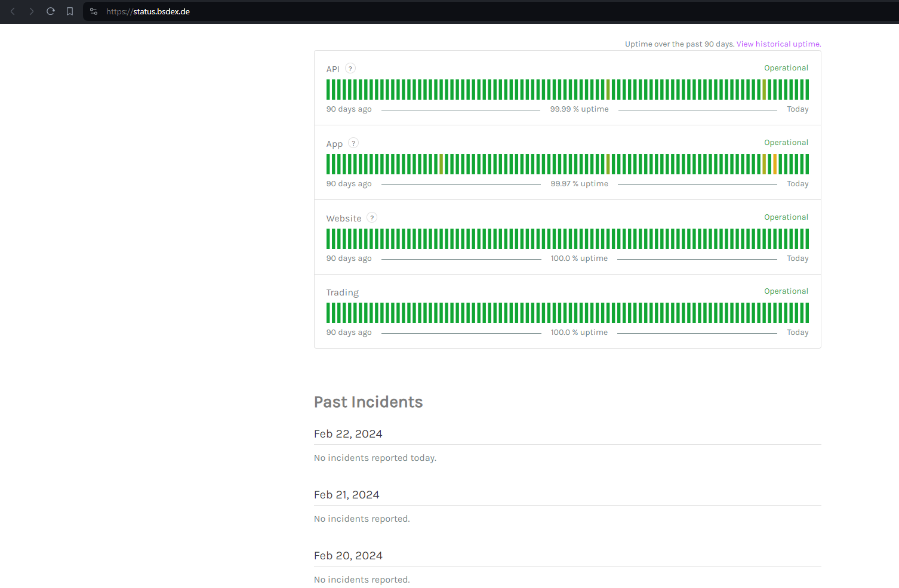Select the olive degraded bar in API's middle
Viewport: 899px width, 588px height.
(608, 90)
